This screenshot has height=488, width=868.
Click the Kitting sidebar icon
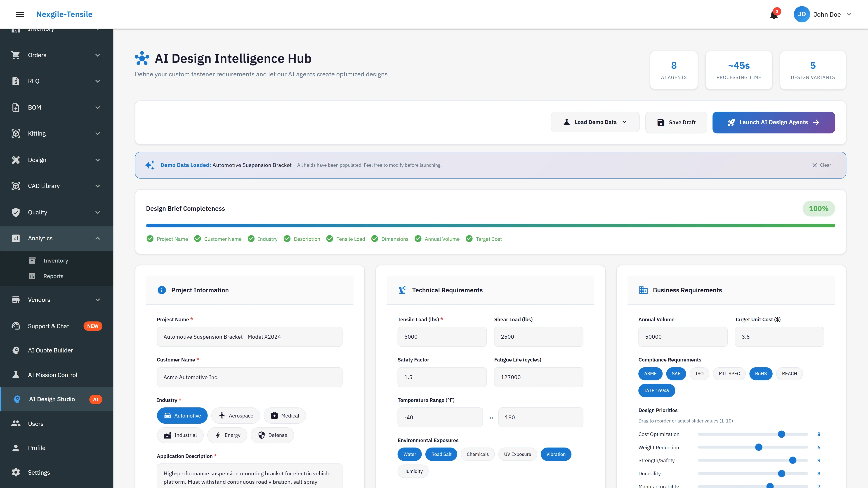click(x=16, y=133)
